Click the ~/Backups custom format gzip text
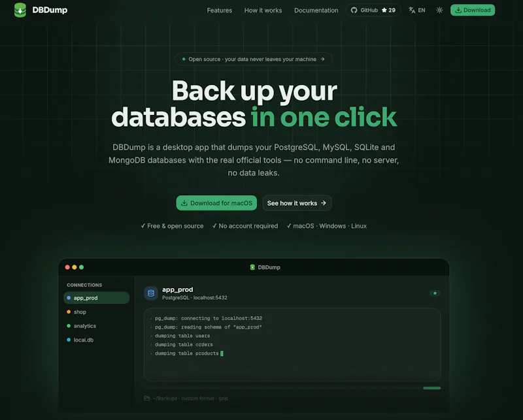 (190, 398)
